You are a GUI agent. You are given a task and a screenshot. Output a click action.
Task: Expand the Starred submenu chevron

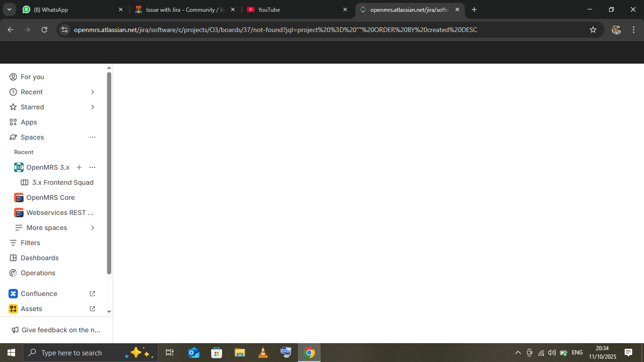point(92,107)
